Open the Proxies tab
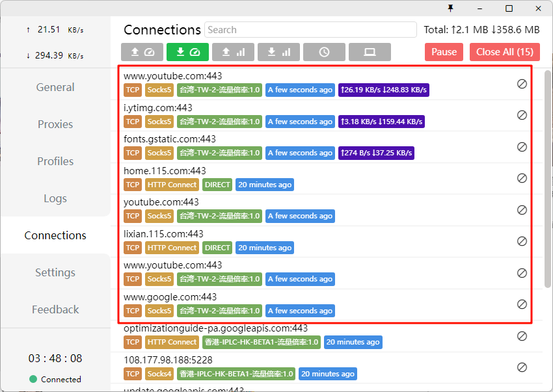 (x=55, y=124)
